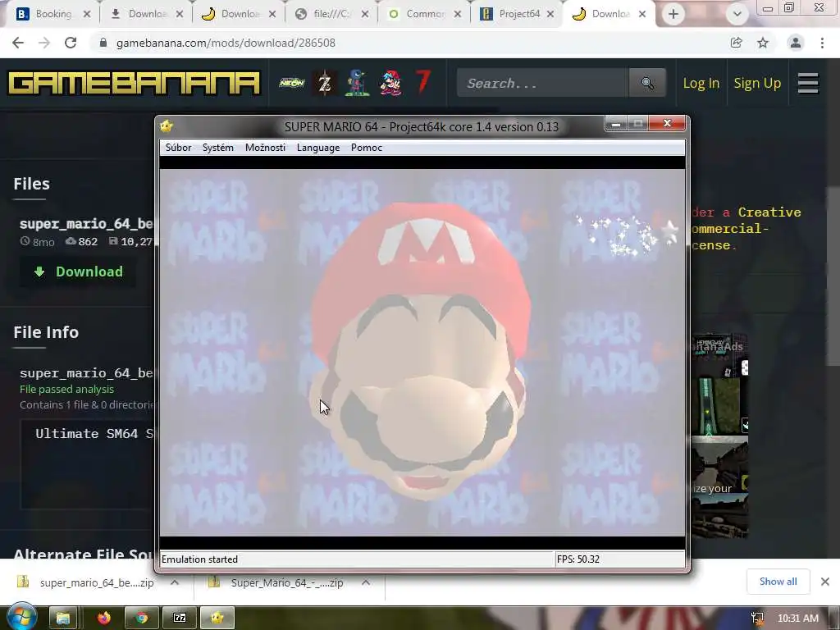
Task: Open a new browser tab
Action: (673, 15)
